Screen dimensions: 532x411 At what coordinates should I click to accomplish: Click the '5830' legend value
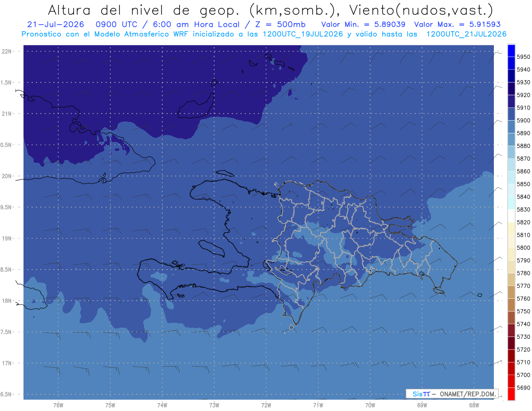[x=524, y=209]
